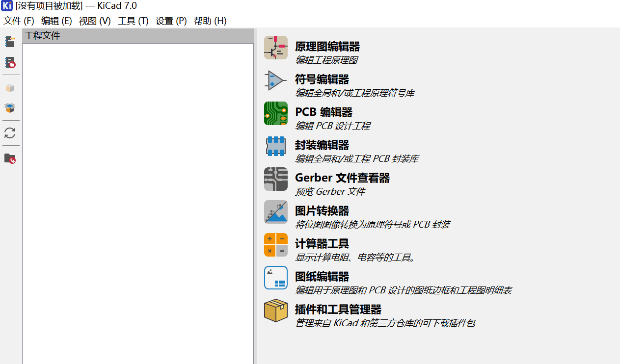Click the 图纸编辑器 title text
Viewport: 620px width, 364px height.
(x=322, y=277)
